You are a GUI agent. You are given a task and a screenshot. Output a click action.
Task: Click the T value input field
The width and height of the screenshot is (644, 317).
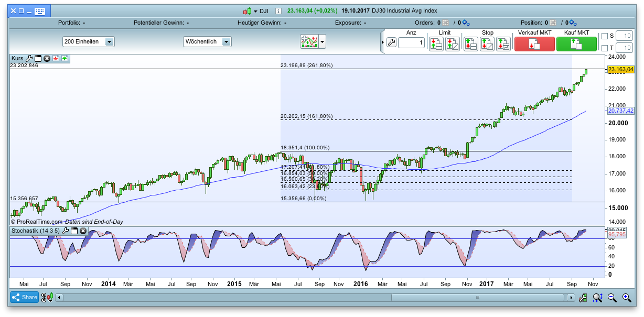click(x=624, y=48)
